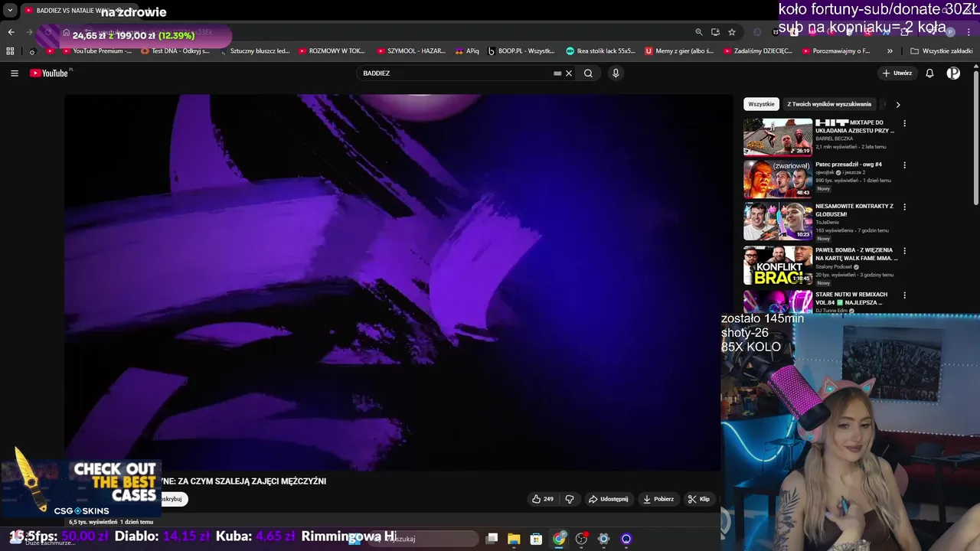The image size is (980, 551).
Task: Click the zoom magnifier icon in address bar
Action: point(699,32)
